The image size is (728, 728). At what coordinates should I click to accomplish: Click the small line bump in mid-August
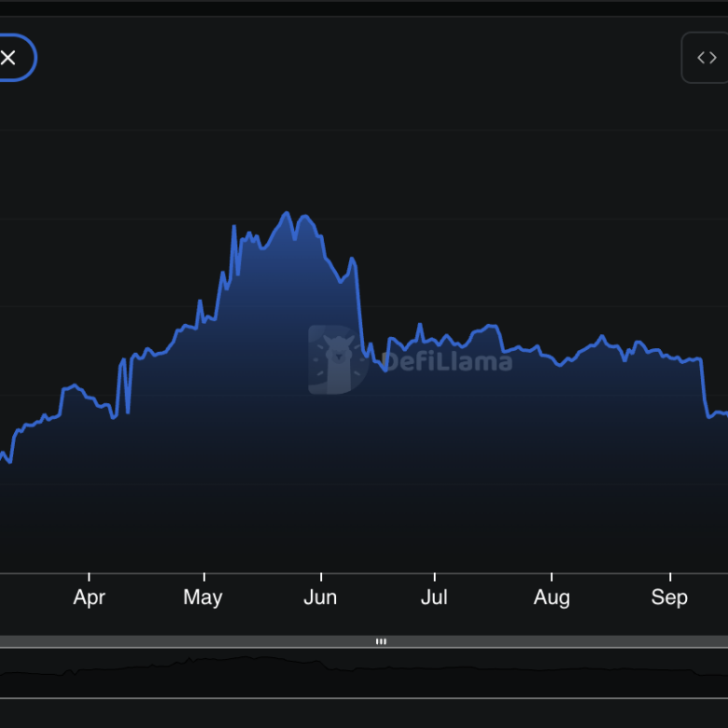(602, 337)
